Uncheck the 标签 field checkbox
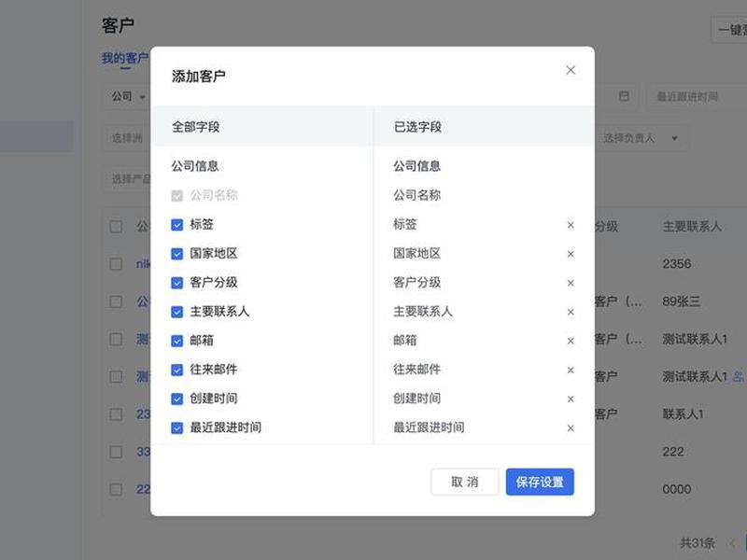 [x=176, y=225]
